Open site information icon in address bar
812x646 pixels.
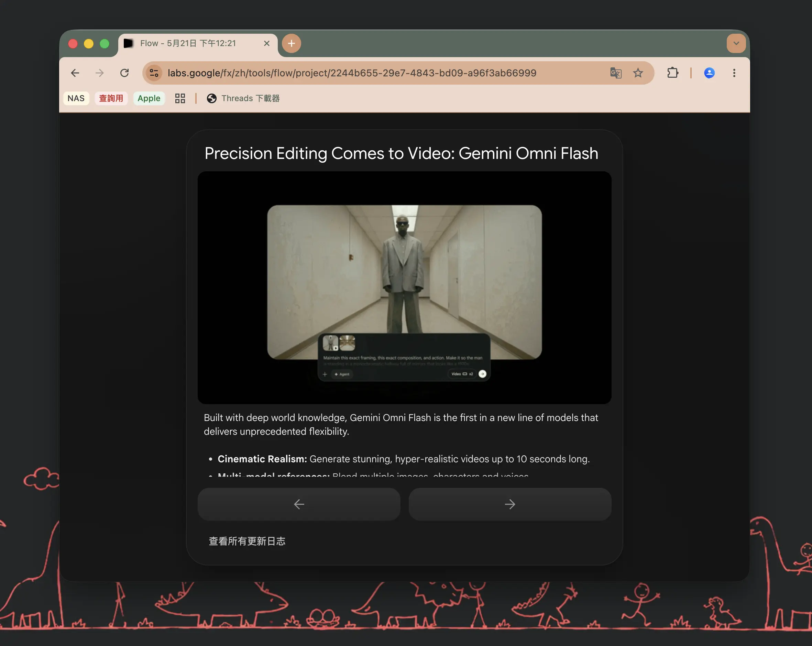point(154,73)
